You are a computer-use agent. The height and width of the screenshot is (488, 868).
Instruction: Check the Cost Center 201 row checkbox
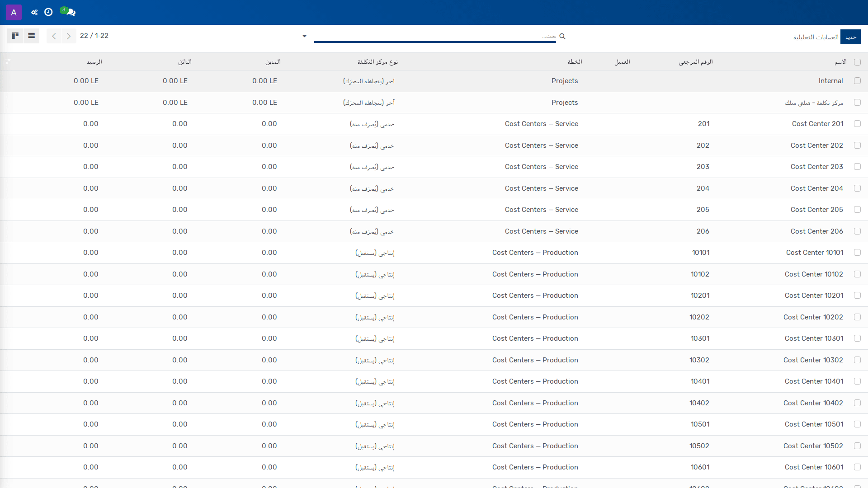click(857, 124)
